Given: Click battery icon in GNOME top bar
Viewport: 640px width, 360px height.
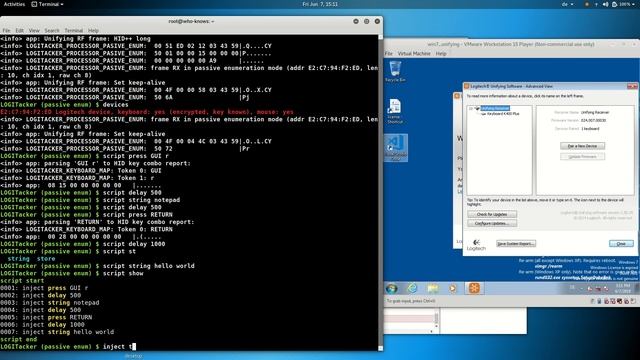Looking at the screenshot, I should point(614,4).
